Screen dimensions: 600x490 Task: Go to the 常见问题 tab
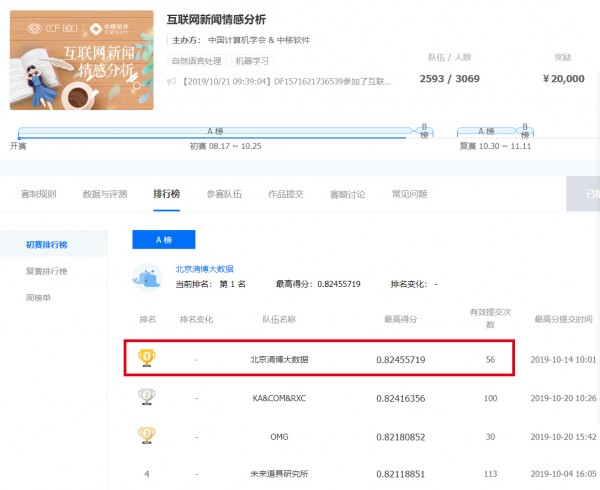409,194
